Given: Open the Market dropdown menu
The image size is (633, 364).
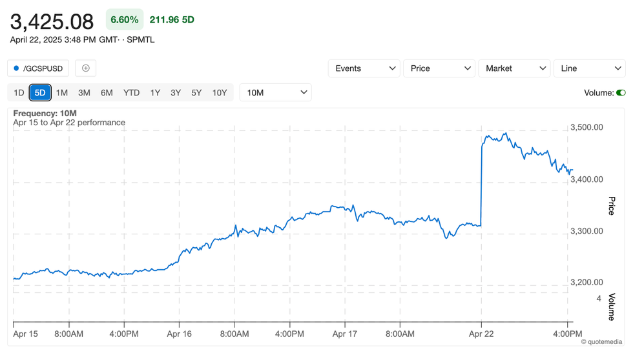Looking at the screenshot, I should pos(514,68).
